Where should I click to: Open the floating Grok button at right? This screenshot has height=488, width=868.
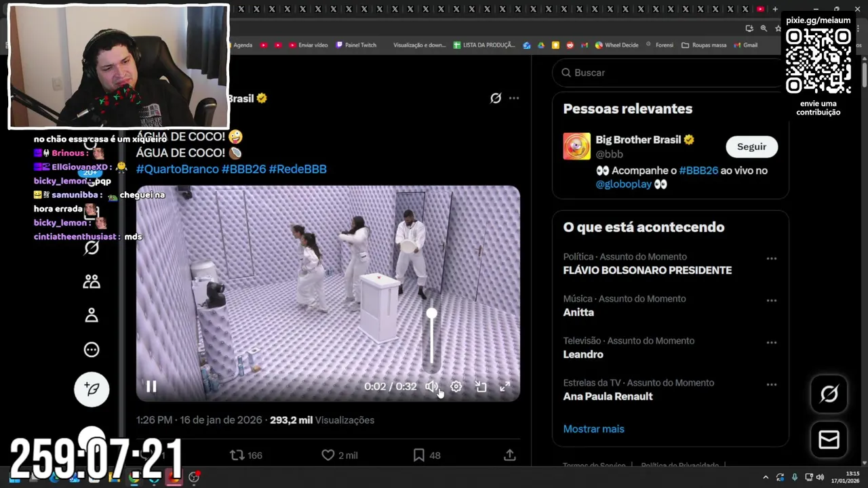click(x=829, y=394)
